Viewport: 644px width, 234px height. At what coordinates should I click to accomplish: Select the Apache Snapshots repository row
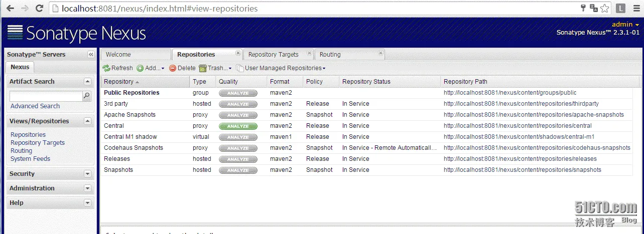(366, 115)
